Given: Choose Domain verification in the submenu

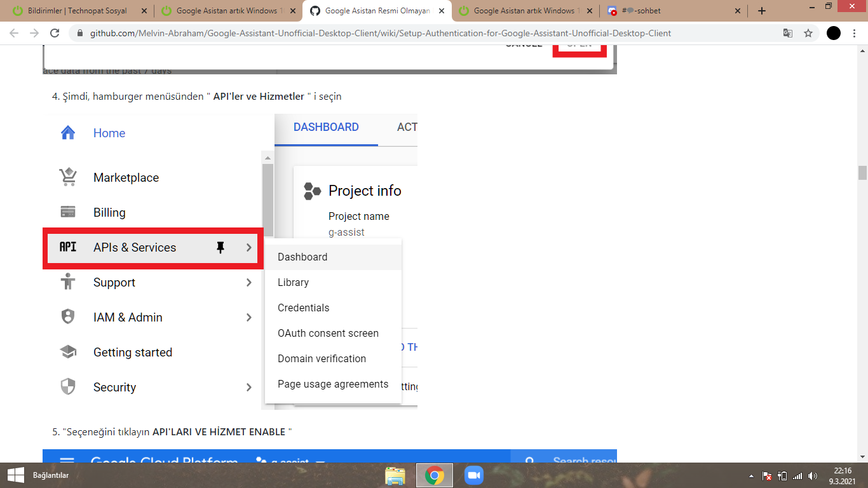Looking at the screenshot, I should pos(333,358).
